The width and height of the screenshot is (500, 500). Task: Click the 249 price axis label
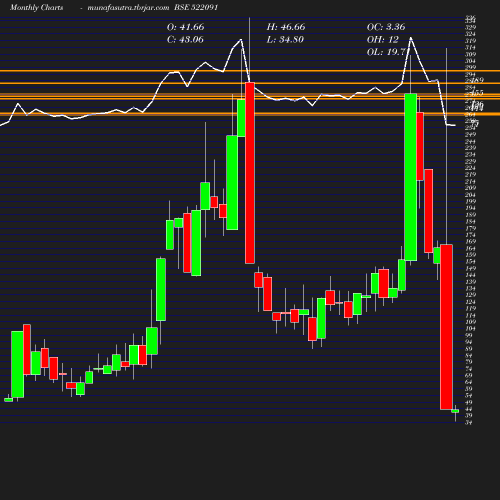470,134
